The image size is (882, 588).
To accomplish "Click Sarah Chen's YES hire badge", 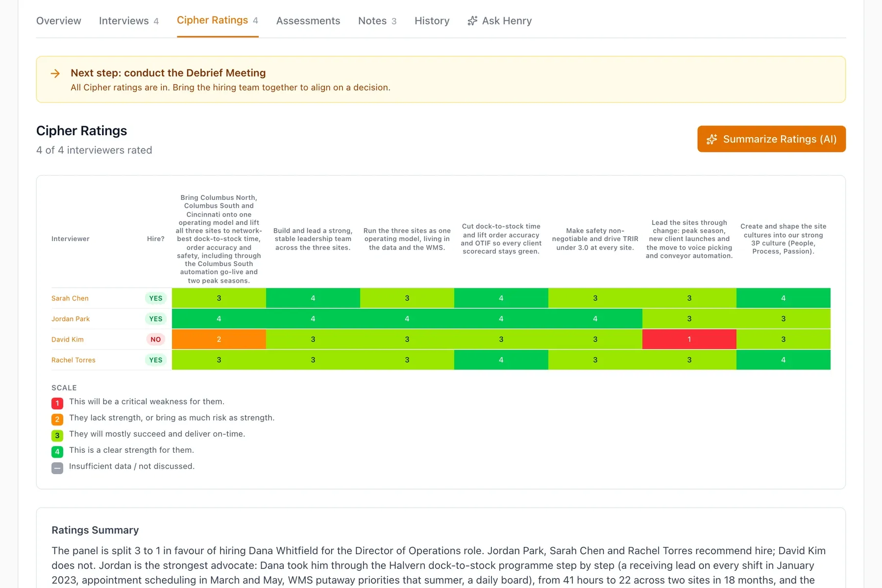I will coord(156,298).
